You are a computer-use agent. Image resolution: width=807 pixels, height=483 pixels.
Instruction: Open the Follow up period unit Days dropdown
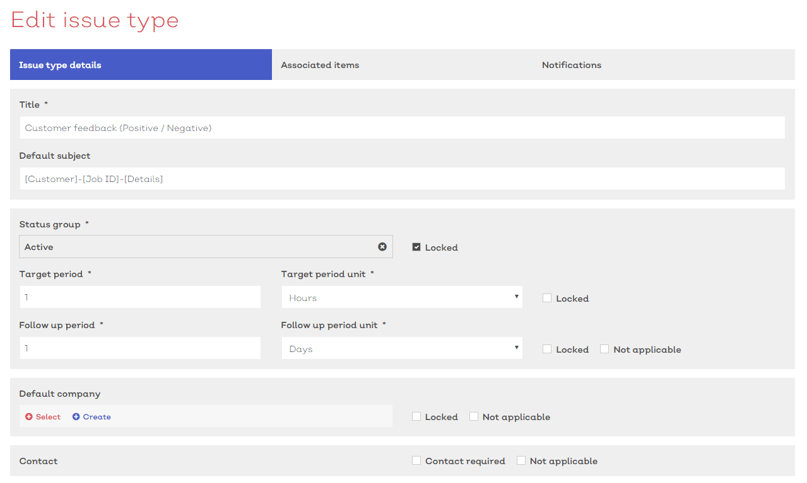click(x=402, y=348)
